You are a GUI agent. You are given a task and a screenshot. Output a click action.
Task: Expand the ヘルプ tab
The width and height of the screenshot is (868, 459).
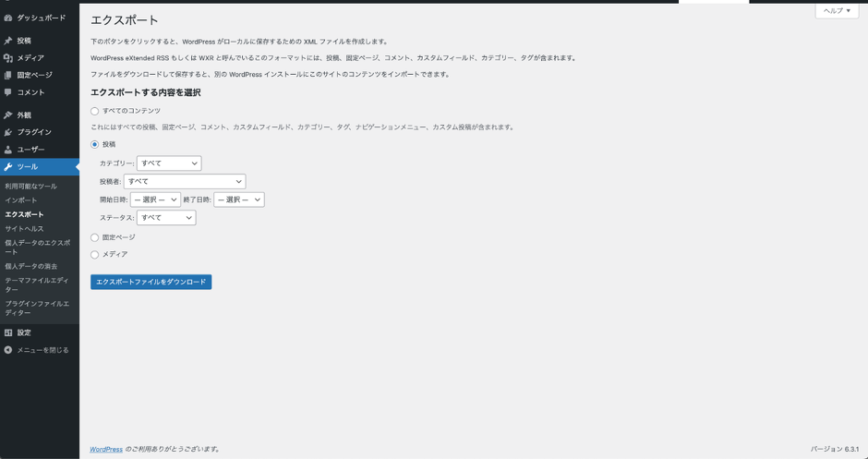(837, 10)
